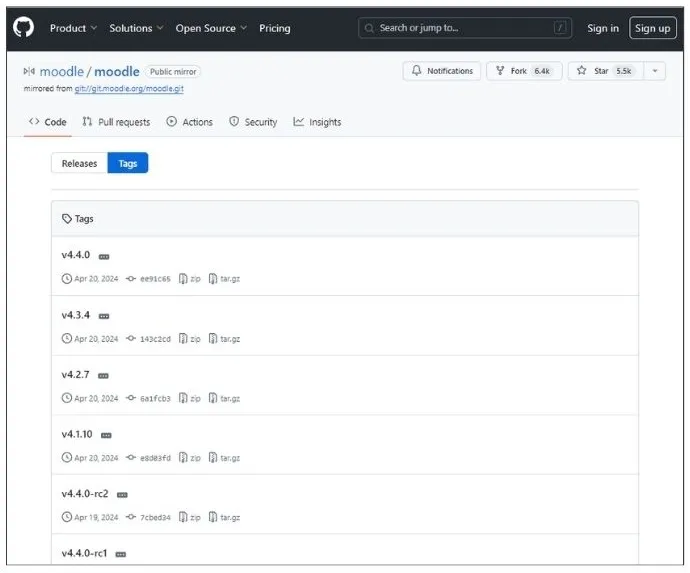Image resolution: width=690 pixels, height=573 pixels.
Task: Open the Product dropdown menu
Action: tap(73, 28)
